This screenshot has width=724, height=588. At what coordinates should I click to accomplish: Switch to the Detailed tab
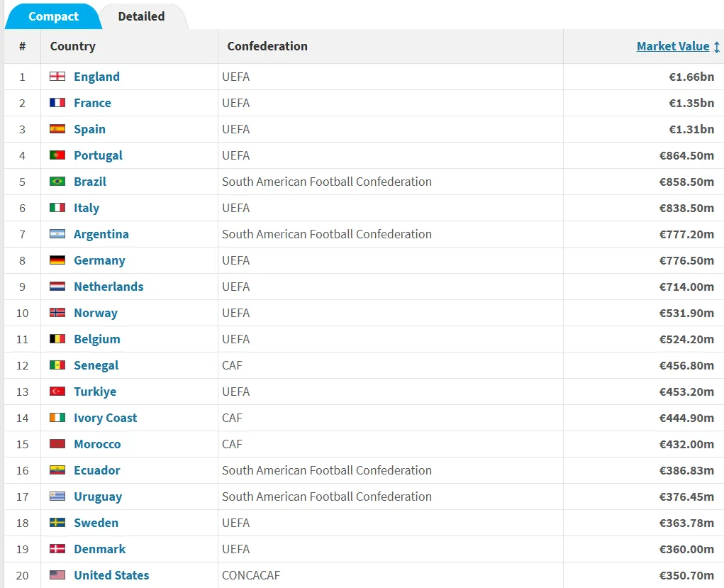141,16
